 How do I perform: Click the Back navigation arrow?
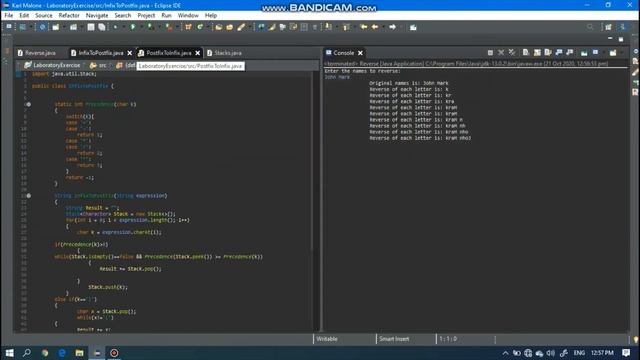[x=375, y=27]
